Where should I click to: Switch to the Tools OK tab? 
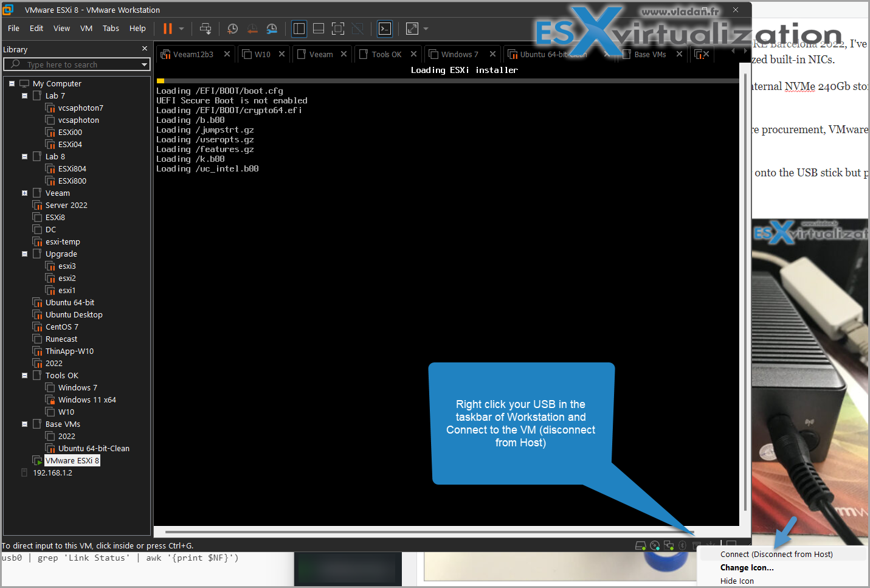coord(387,54)
